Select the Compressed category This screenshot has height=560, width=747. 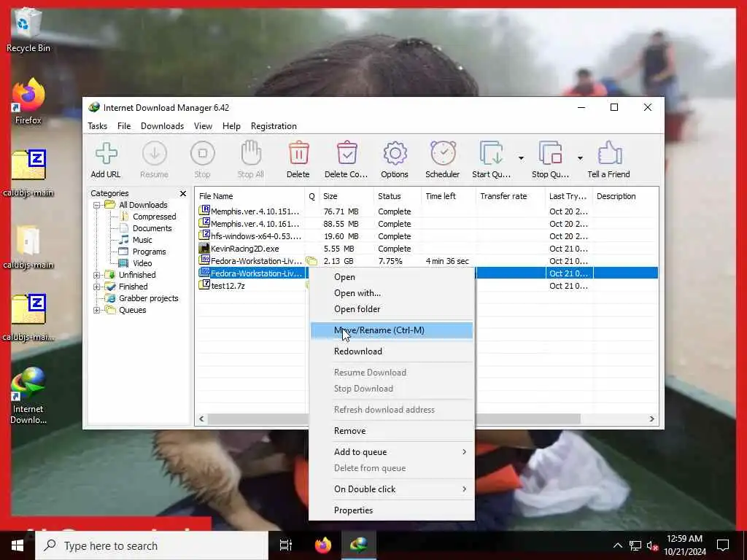(154, 217)
